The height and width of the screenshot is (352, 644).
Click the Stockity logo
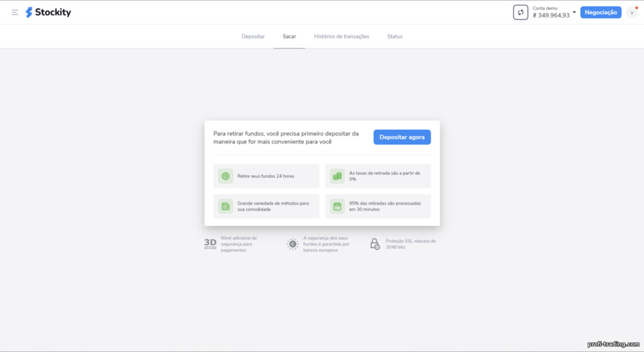pyautogui.click(x=48, y=12)
